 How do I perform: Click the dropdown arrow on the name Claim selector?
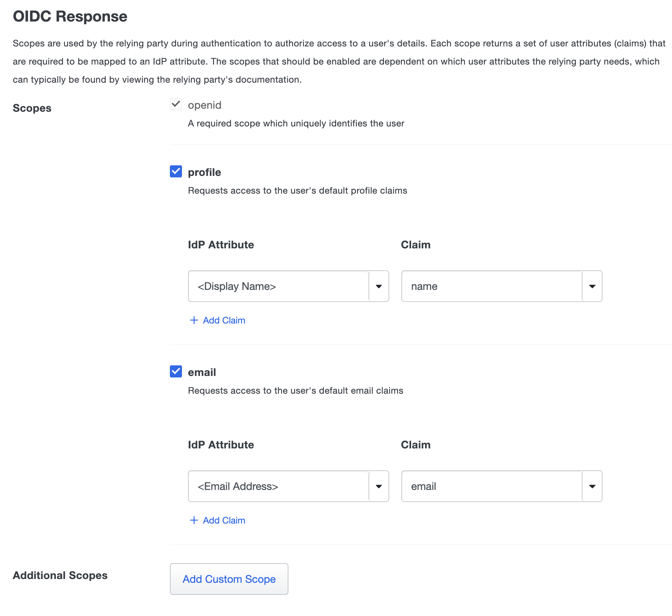pos(592,286)
